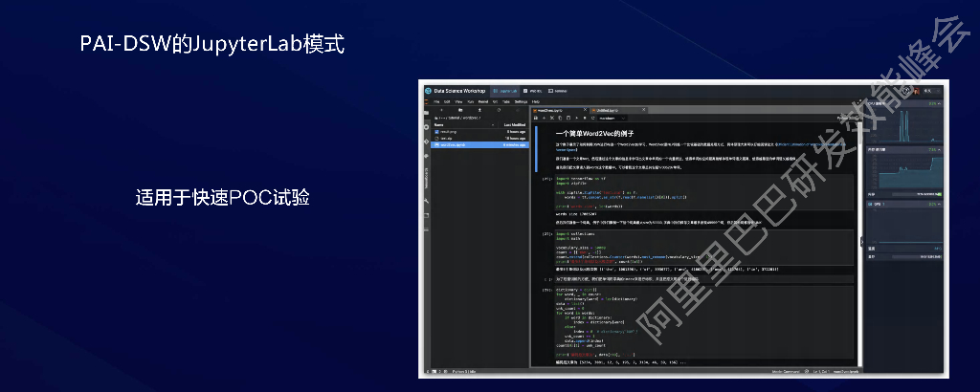
Task: Click the insert cell plus icon in notebook toolbar
Action: click(x=544, y=118)
